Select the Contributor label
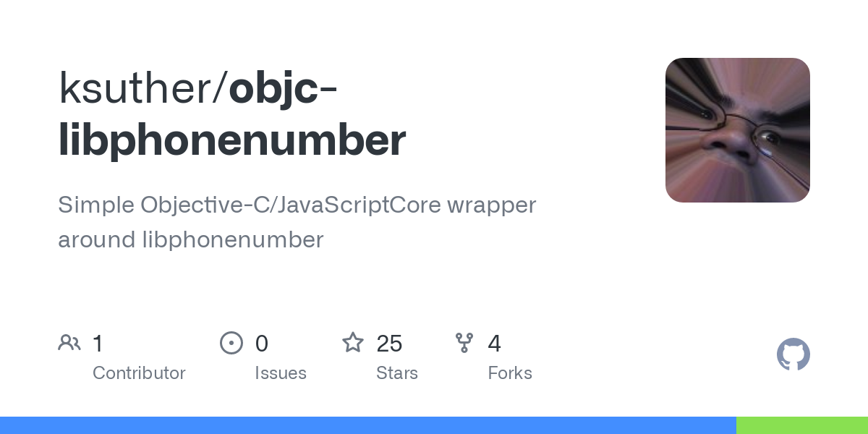 [x=139, y=373]
